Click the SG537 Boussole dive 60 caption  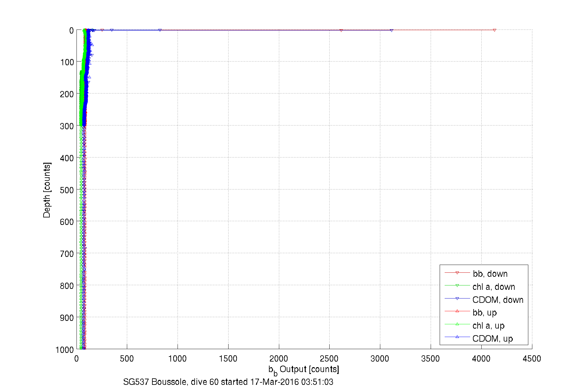[x=228, y=382]
